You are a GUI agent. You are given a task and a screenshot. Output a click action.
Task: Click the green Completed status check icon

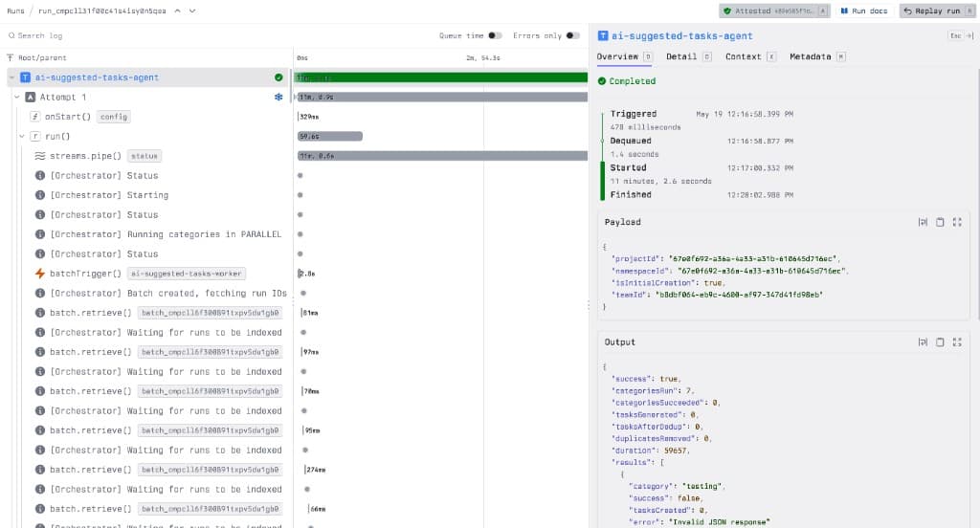click(602, 81)
